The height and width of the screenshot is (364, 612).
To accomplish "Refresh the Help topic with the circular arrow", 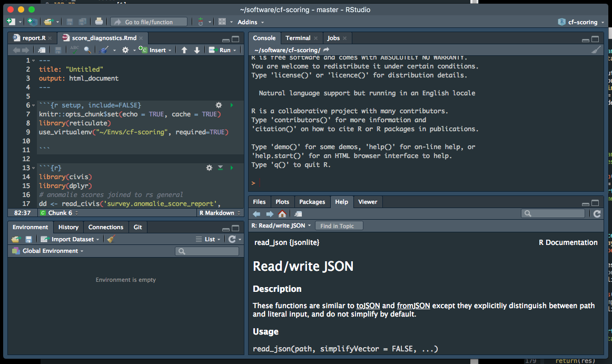I will 598,213.
